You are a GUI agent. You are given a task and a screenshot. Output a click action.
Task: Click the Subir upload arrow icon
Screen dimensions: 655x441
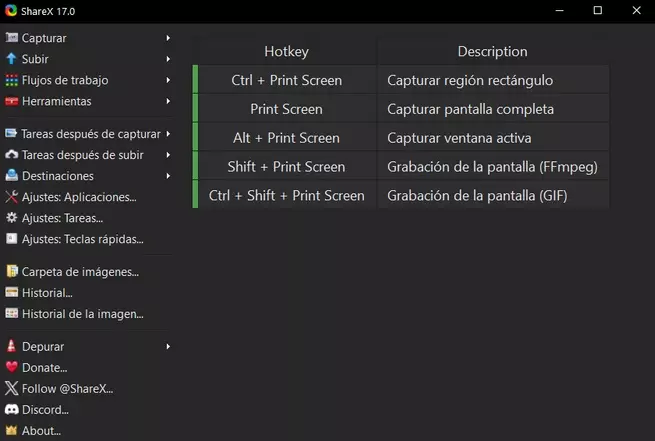tap(11, 59)
